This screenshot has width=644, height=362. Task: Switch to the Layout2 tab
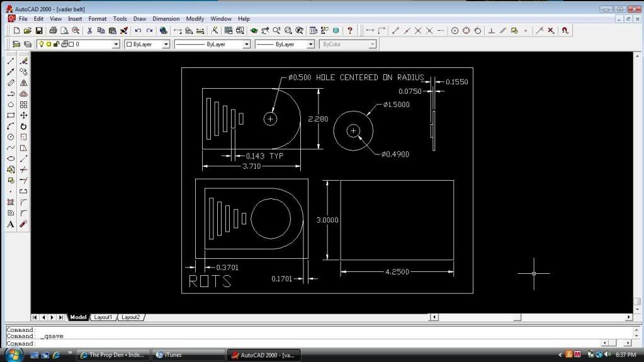pyautogui.click(x=130, y=317)
